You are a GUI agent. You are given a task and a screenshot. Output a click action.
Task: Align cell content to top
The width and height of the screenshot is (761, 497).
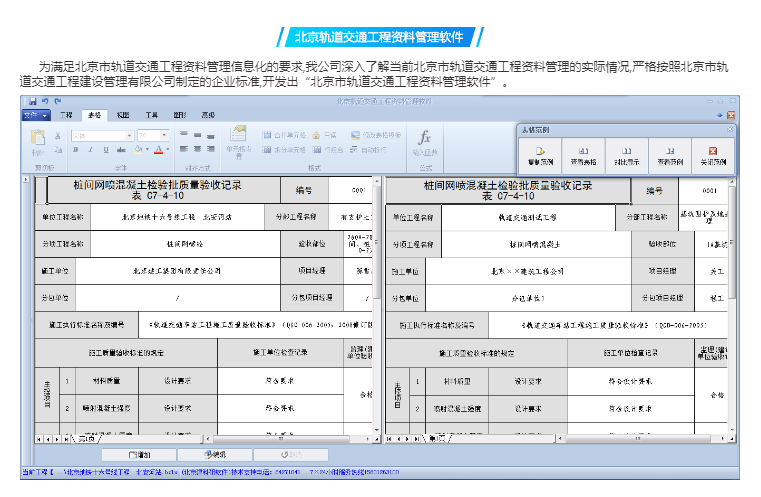coord(184,134)
